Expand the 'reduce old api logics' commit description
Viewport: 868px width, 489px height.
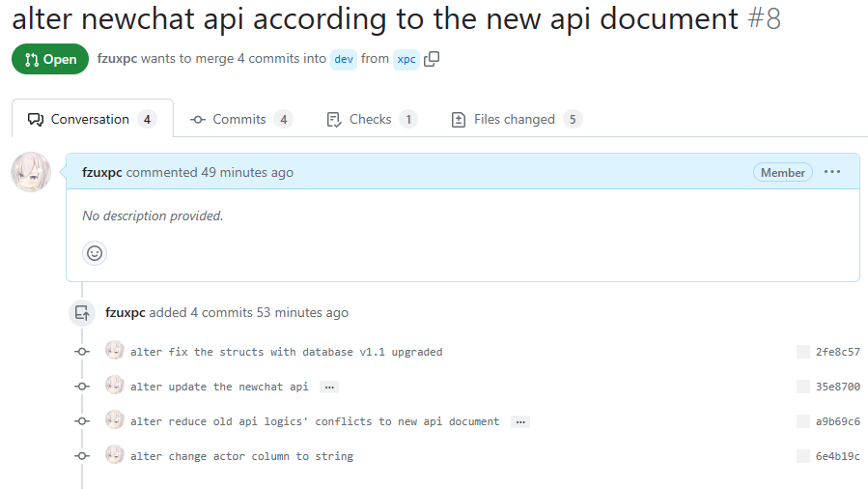520,421
